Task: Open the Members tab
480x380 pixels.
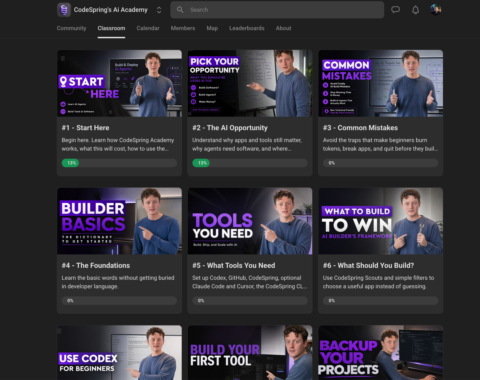Action: point(183,28)
